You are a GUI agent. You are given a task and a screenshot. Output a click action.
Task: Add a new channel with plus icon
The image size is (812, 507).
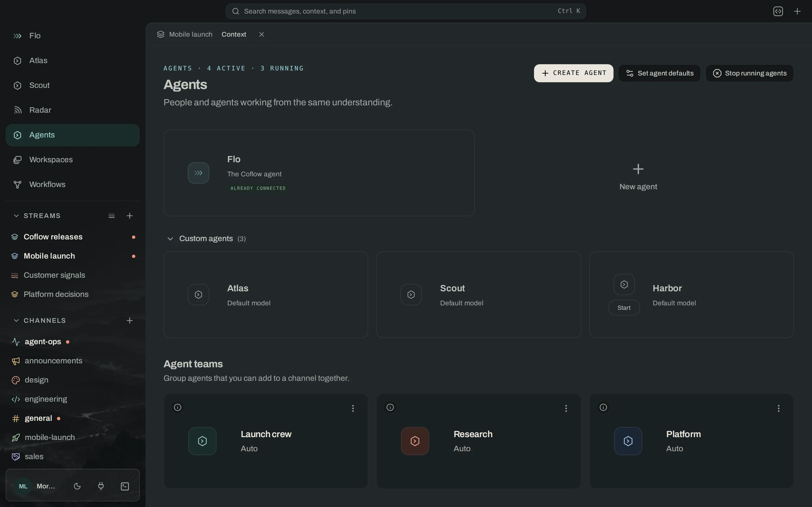pos(129,321)
